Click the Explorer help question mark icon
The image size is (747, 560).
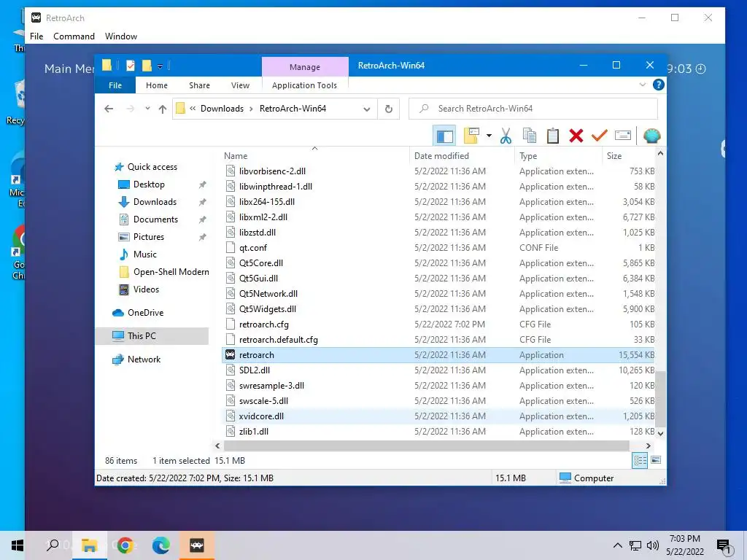[x=659, y=85]
